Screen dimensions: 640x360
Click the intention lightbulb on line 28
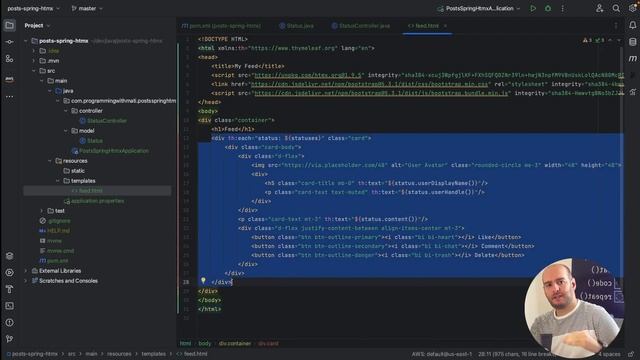pos(203,281)
